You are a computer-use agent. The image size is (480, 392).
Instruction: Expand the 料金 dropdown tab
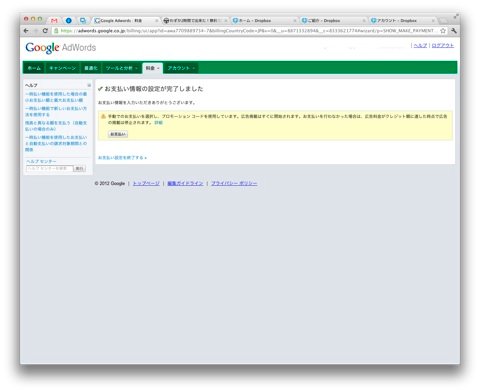point(152,68)
